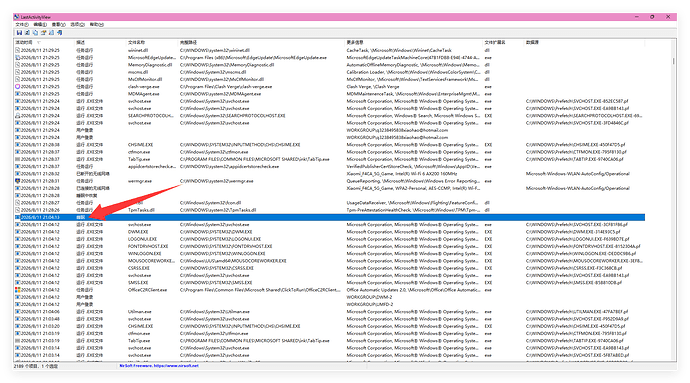Click the Copy selected items toolbar icon
Viewport: 690px width, 383px height.
(35, 33)
